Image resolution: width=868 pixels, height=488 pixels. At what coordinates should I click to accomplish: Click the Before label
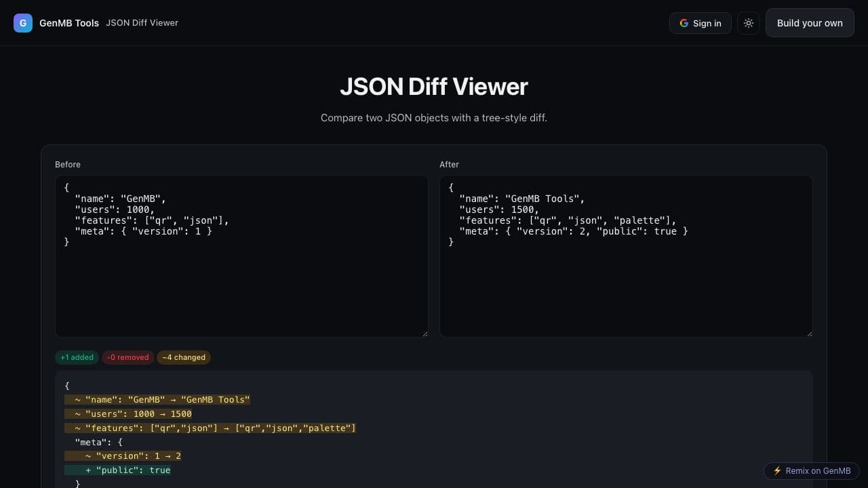pos(68,165)
